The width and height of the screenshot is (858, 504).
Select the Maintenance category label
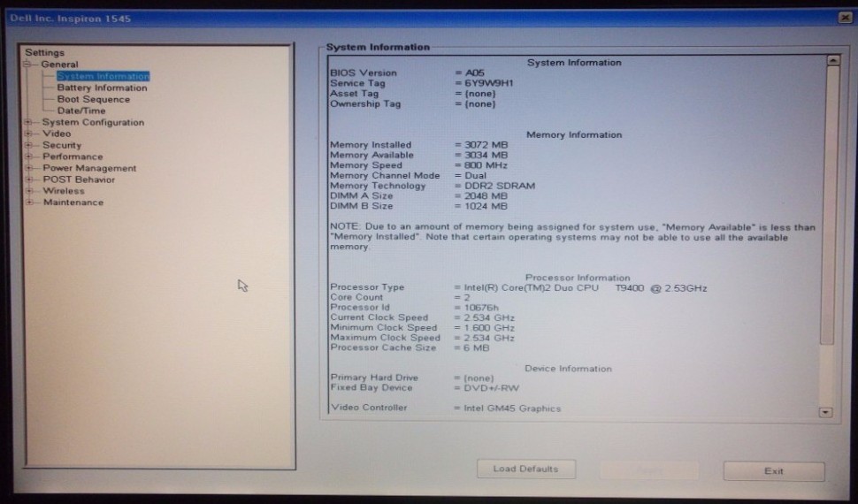pos(73,202)
